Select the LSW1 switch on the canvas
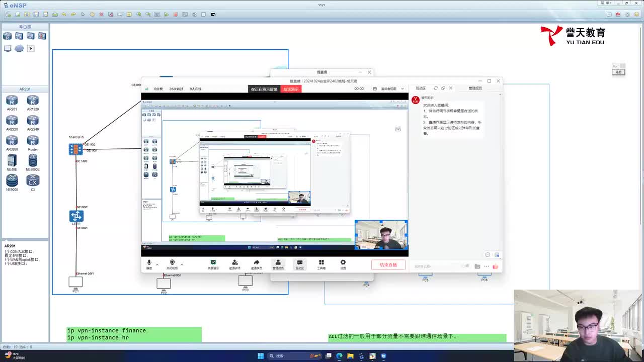Image resolution: width=644 pixels, height=362 pixels. 76,216
